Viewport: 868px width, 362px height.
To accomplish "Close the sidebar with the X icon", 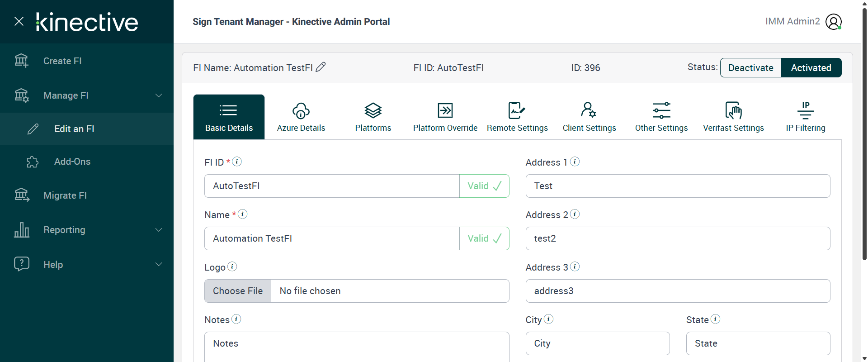I will [x=19, y=21].
